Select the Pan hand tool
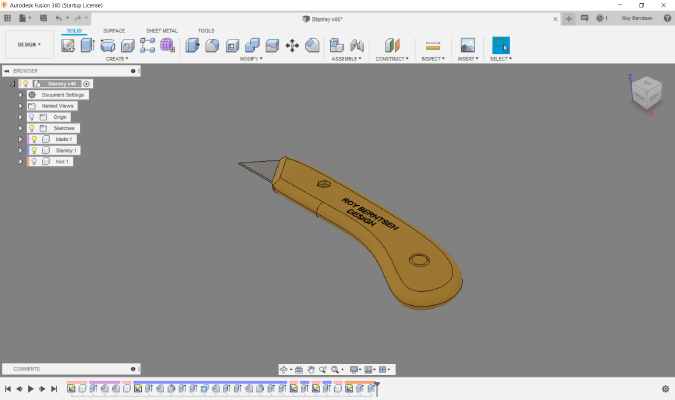The height and width of the screenshot is (400, 675). click(x=311, y=369)
